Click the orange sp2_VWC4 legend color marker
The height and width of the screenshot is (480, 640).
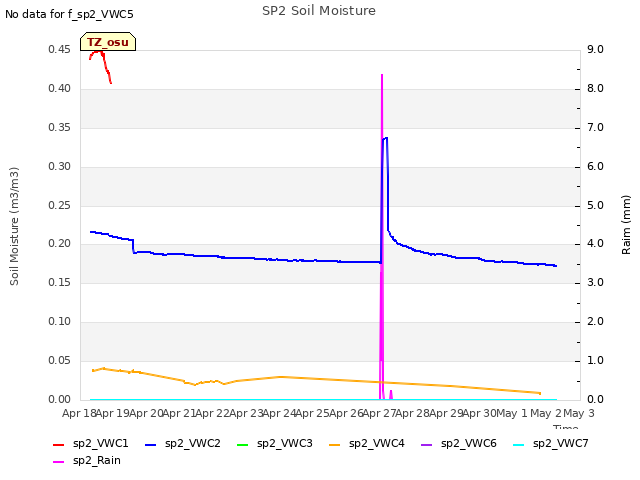point(335,444)
